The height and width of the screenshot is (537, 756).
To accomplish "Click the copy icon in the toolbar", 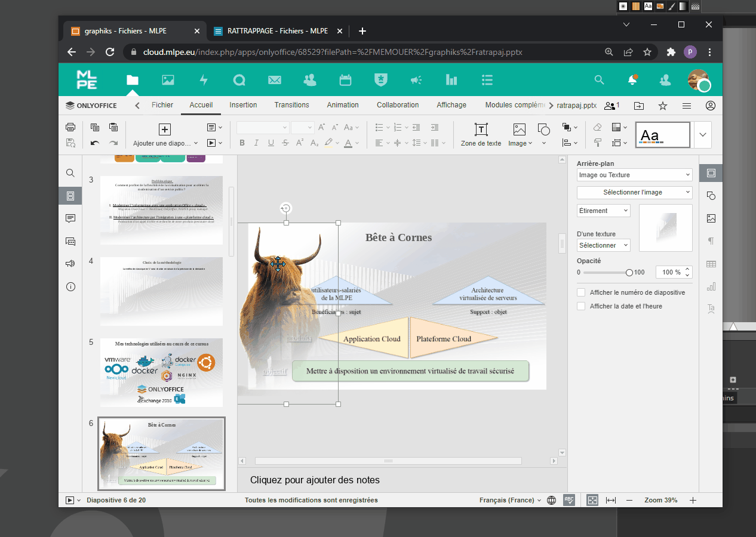I will (x=95, y=127).
